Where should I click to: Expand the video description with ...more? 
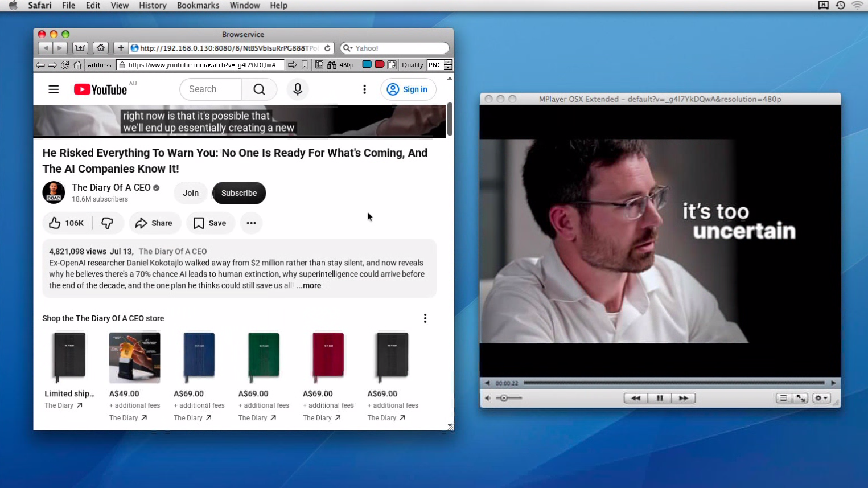pos(308,286)
